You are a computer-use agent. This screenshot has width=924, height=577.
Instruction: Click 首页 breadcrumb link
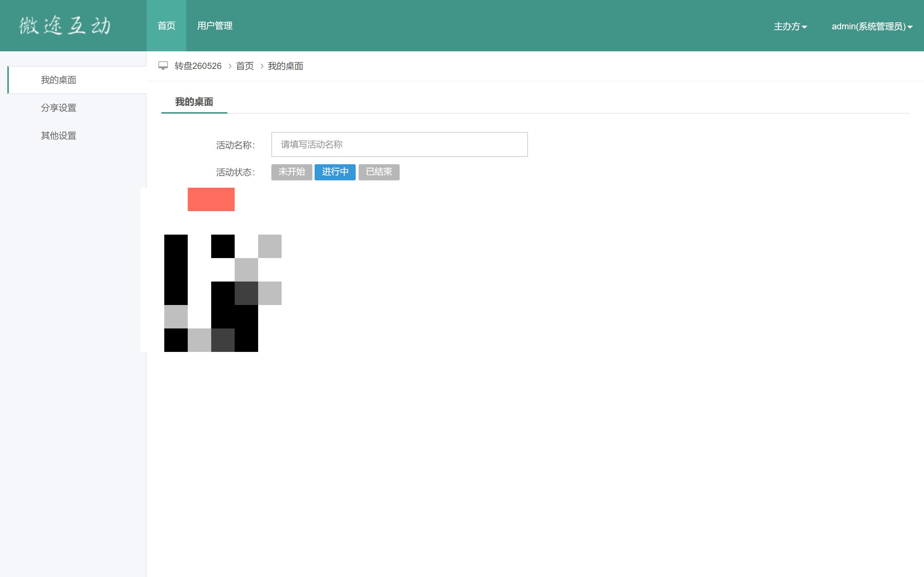(245, 66)
